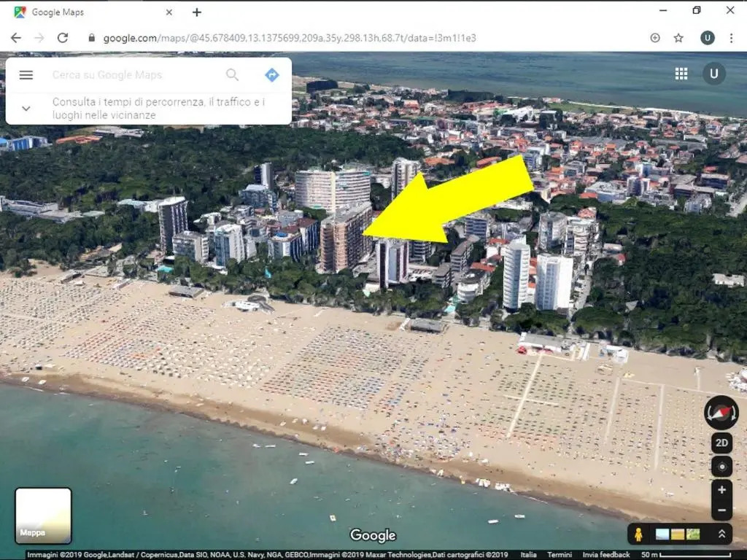The width and height of the screenshot is (747, 560).
Task: Click the compass to reset north
Action: click(x=721, y=413)
